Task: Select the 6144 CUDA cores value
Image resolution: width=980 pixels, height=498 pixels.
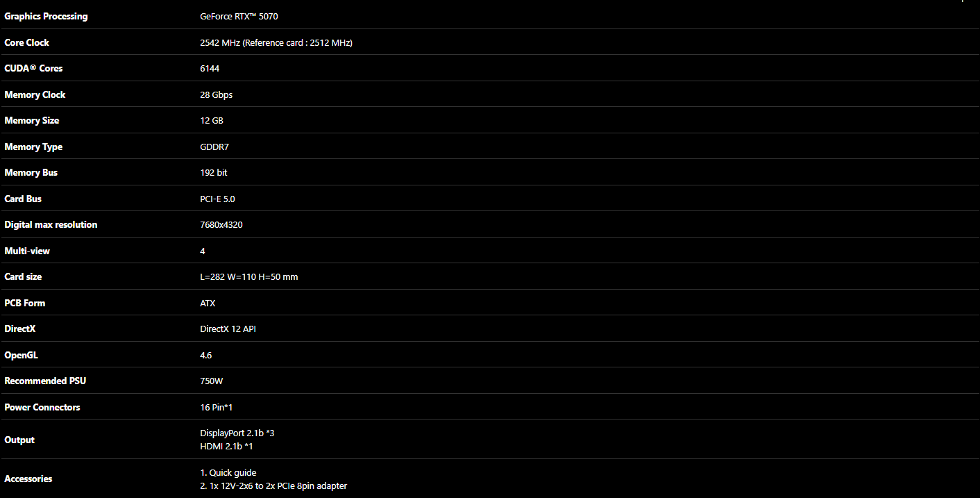Action: coord(210,68)
